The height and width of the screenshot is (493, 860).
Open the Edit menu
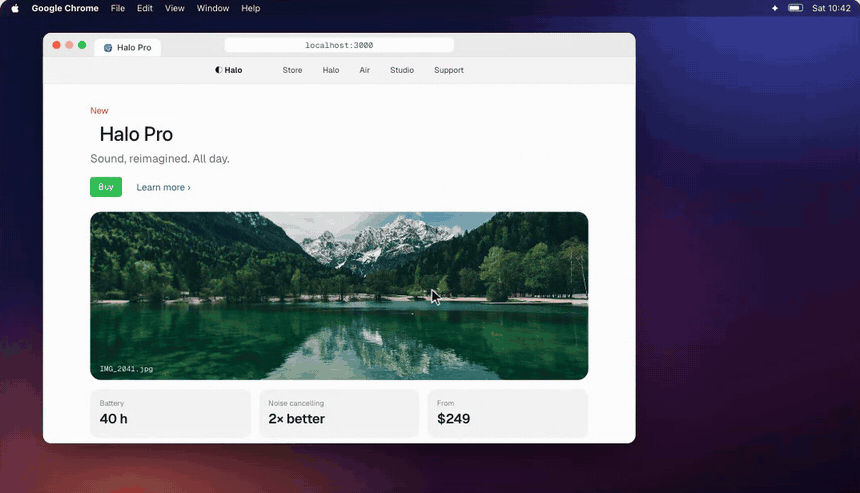pyautogui.click(x=145, y=8)
